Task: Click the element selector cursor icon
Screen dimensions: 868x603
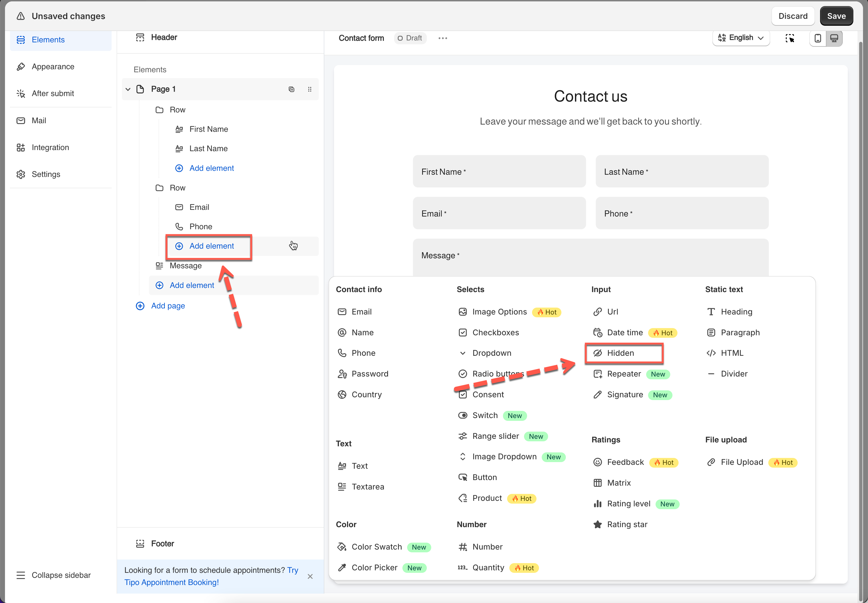Action: (789, 38)
